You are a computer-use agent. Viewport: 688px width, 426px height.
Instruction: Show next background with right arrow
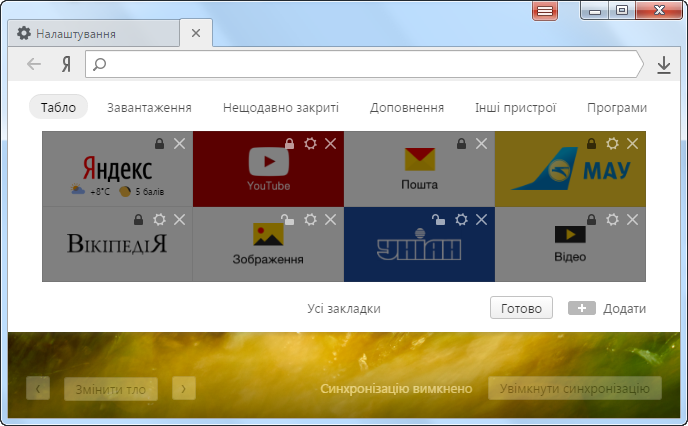183,389
